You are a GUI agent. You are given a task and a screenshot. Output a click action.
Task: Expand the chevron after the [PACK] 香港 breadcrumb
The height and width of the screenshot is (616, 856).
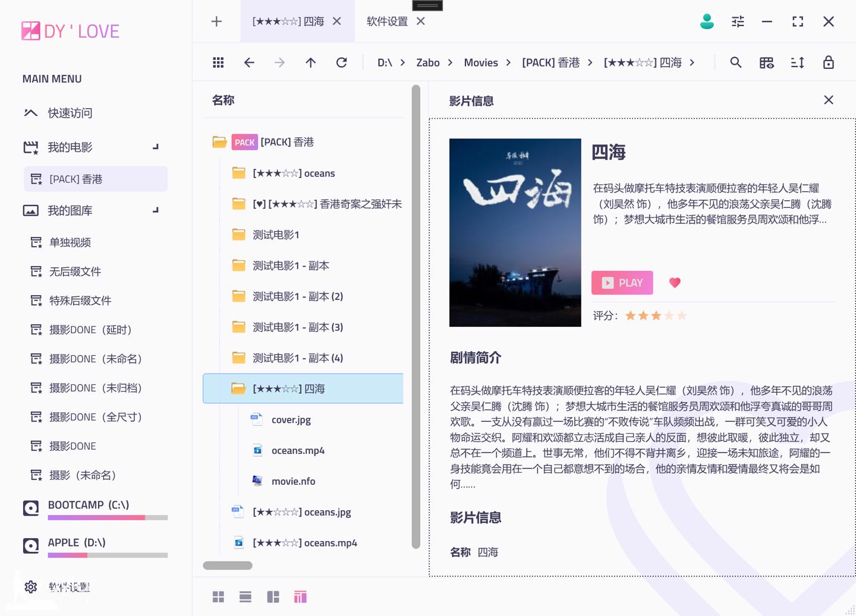(x=590, y=62)
